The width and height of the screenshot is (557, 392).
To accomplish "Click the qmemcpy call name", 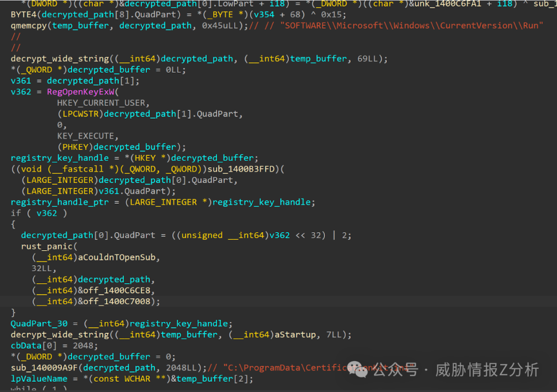I will point(29,26).
